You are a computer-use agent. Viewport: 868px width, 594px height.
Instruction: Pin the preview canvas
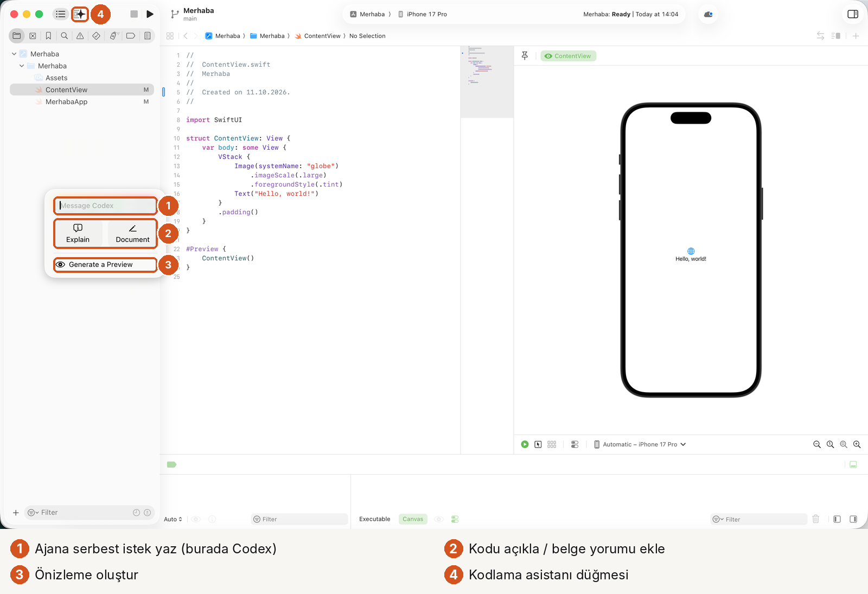pos(525,56)
